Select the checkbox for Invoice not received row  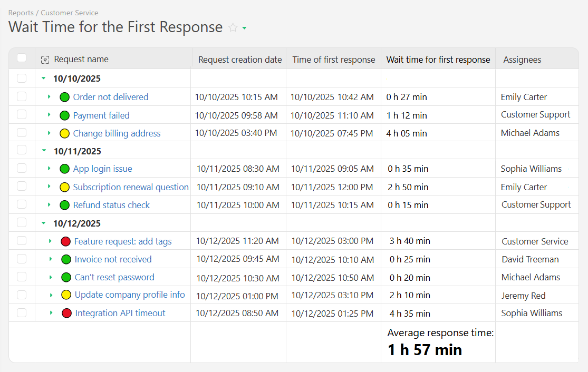tap(22, 259)
